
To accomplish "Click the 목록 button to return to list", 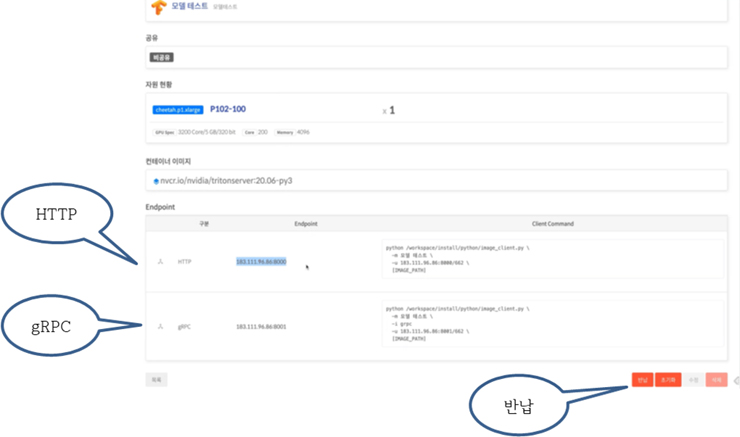I will coord(157,380).
